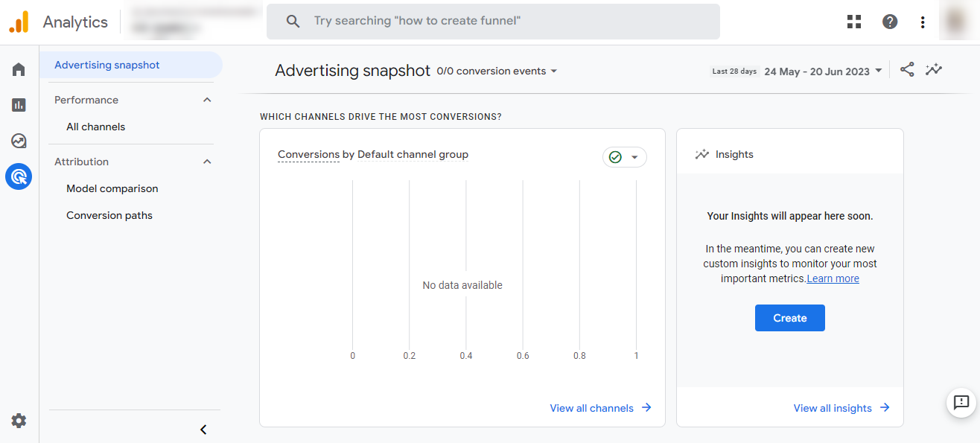This screenshot has height=443, width=980.
Task: Select the Advertising target icon
Action: [19, 176]
